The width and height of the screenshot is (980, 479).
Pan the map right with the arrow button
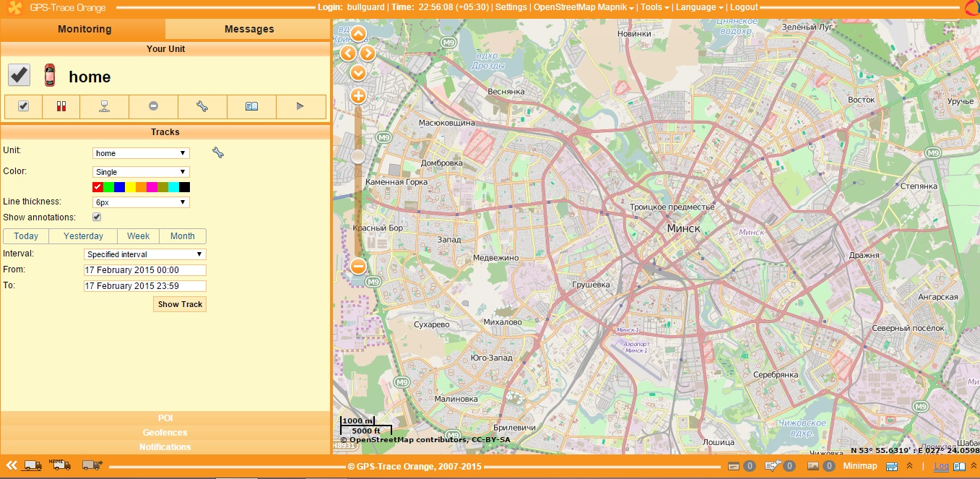(368, 53)
